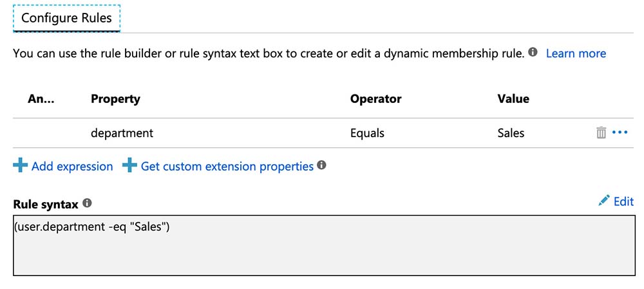Image resolution: width=644 pixels, height=289 pixels.
Task: Click the Add expression link text
Action: click(x=72, y=166)
